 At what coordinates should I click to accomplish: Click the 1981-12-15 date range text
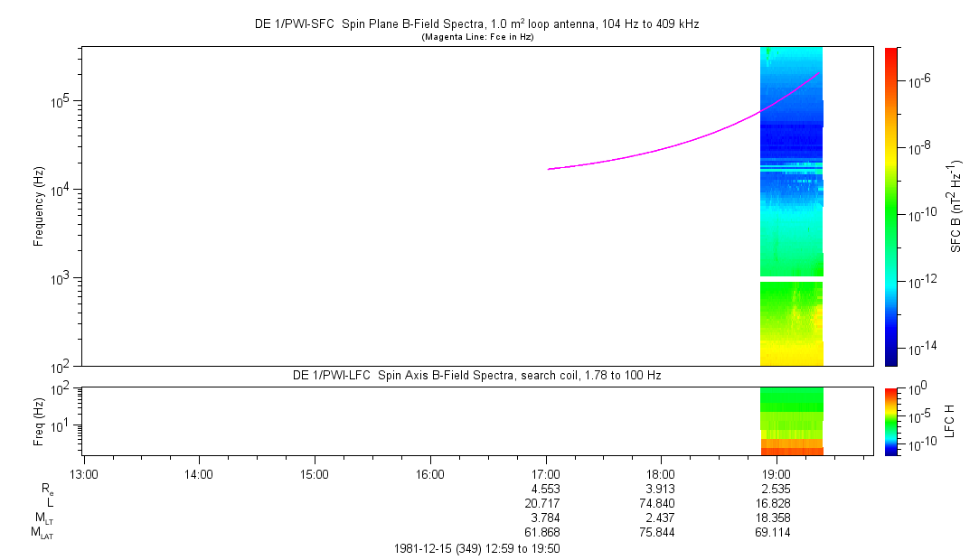[x=476, y=548]
